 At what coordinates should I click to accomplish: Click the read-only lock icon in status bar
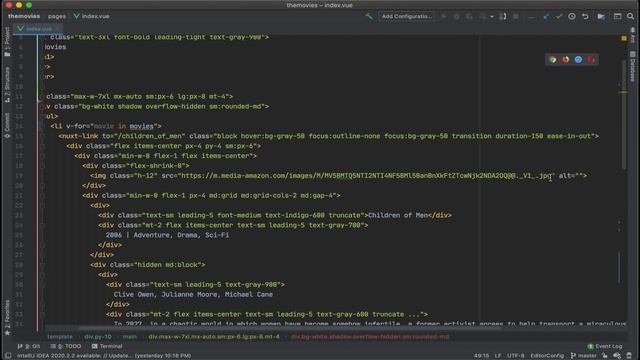point(605,356)
